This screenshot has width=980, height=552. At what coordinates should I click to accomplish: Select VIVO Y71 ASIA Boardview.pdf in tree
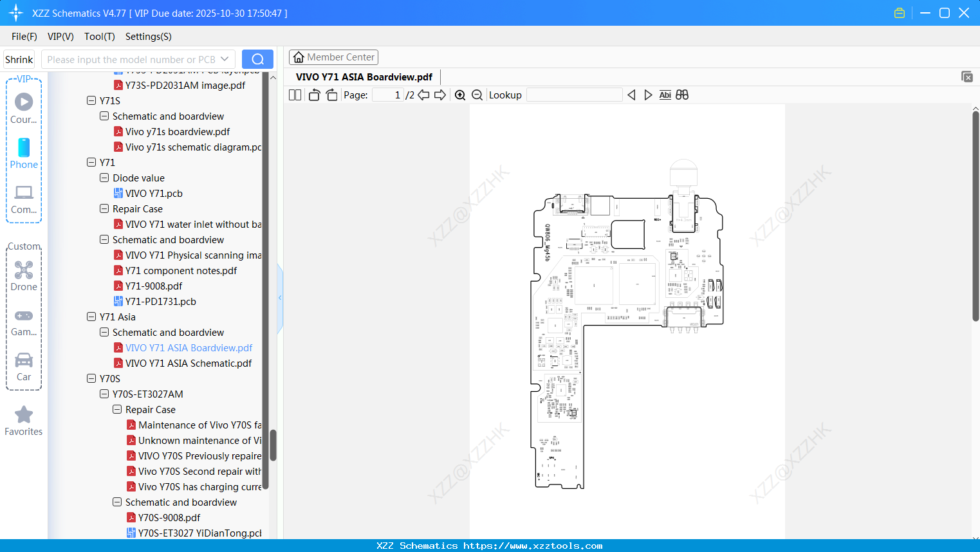[183, 347]
